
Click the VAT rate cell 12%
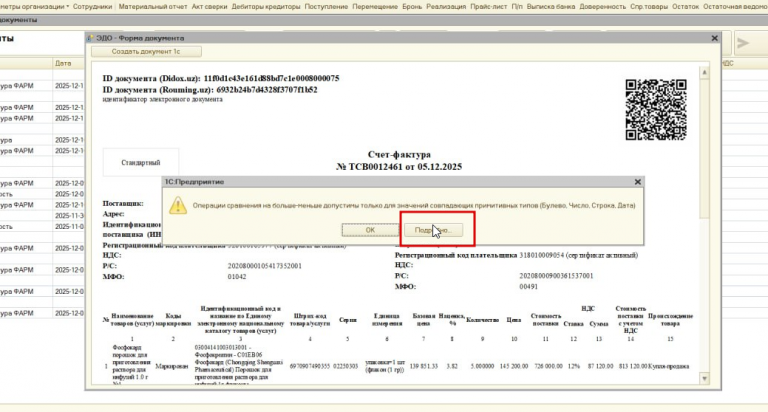click(574, 366)
